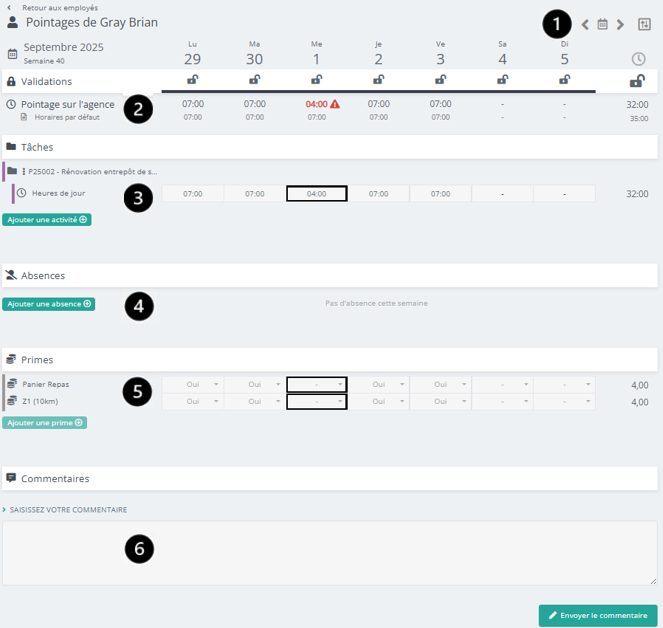Click Envoyer le commentaire button
This screenshot has width=663, height=628.
point(598,615)
